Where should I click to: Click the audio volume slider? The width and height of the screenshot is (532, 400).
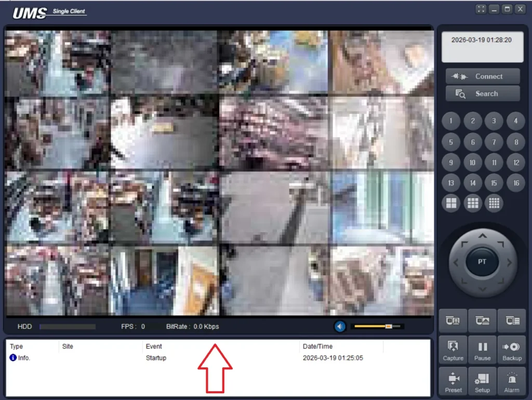pos(377,326)
